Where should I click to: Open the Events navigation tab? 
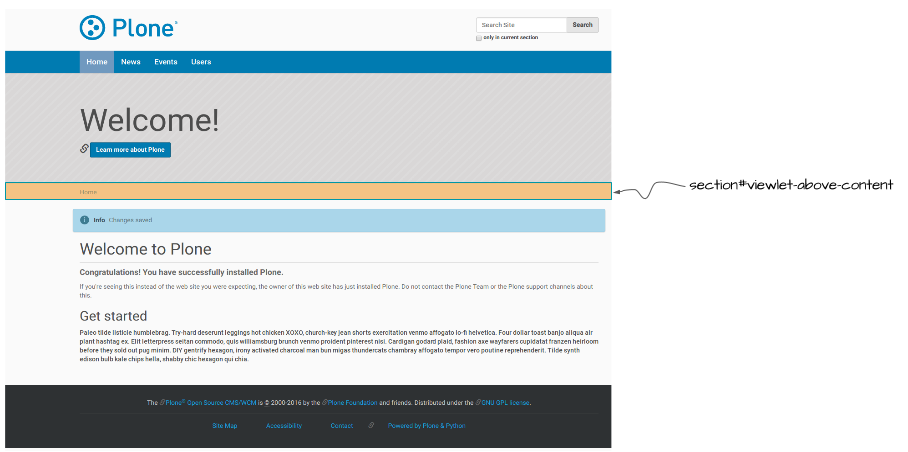(166, 62)
